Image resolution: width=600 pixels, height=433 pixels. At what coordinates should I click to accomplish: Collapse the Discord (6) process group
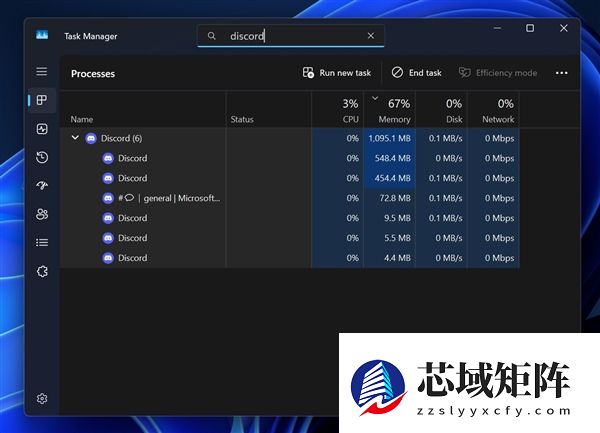(75, 138)
